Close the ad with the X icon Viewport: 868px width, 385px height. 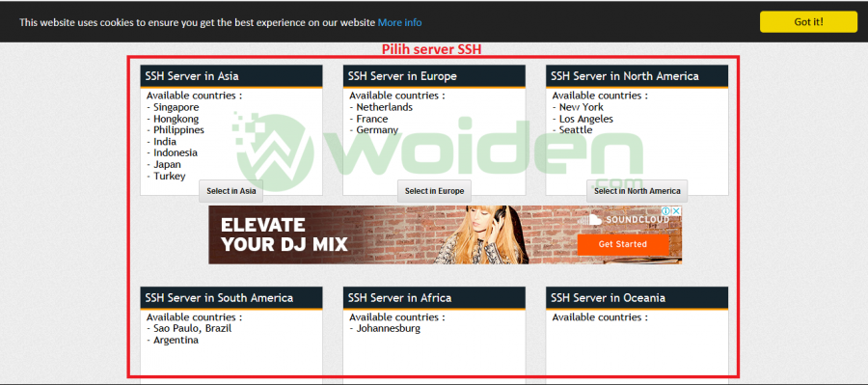(x=676, y=211)
